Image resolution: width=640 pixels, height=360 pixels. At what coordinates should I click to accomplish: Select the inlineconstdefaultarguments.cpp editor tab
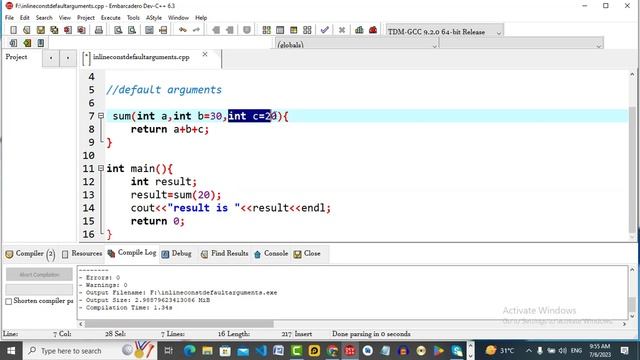click(x=141, y=57)
